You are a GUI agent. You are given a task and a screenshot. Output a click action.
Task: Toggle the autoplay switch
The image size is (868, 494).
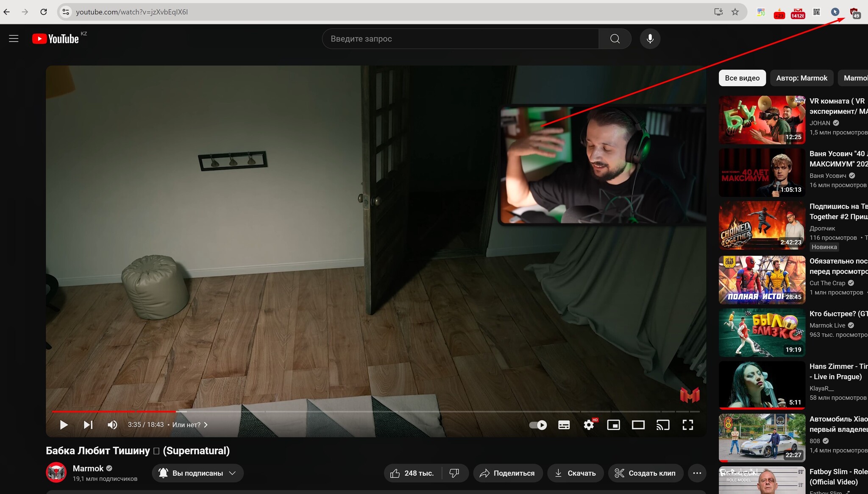click(x=538, y=425)
